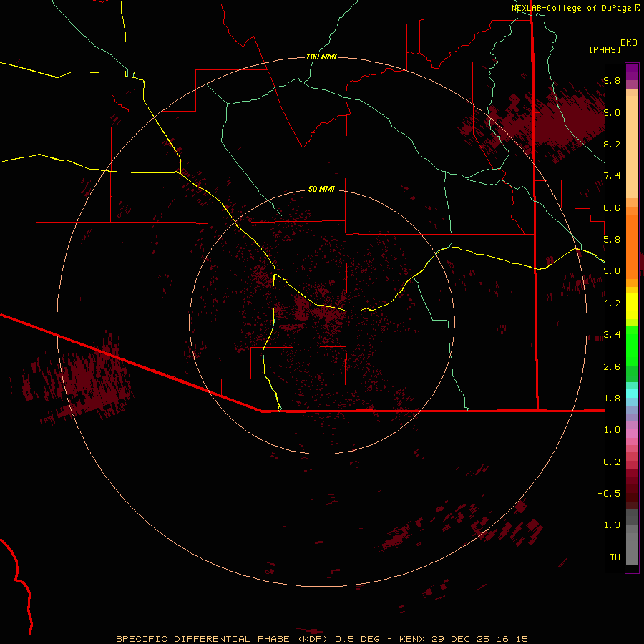Image resolution: width=644 pixels, height=644 pixels.
Task: Click the TH threshold label on the scale
Action: coord(615,557)
